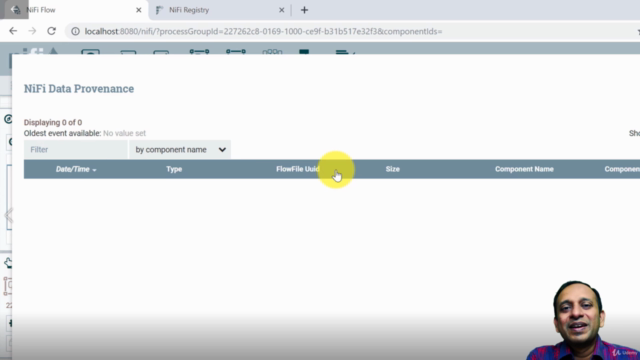Click the NiFi Data Provenance heading

point(79,89)
